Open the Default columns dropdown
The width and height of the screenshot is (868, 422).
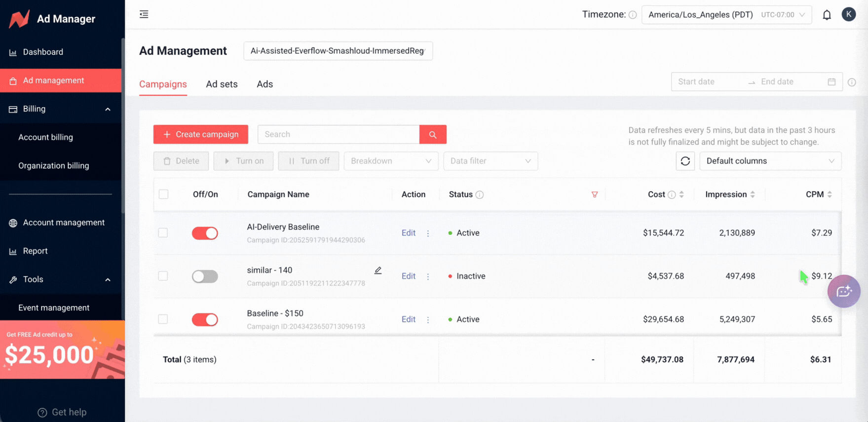(x=770, y=161)
